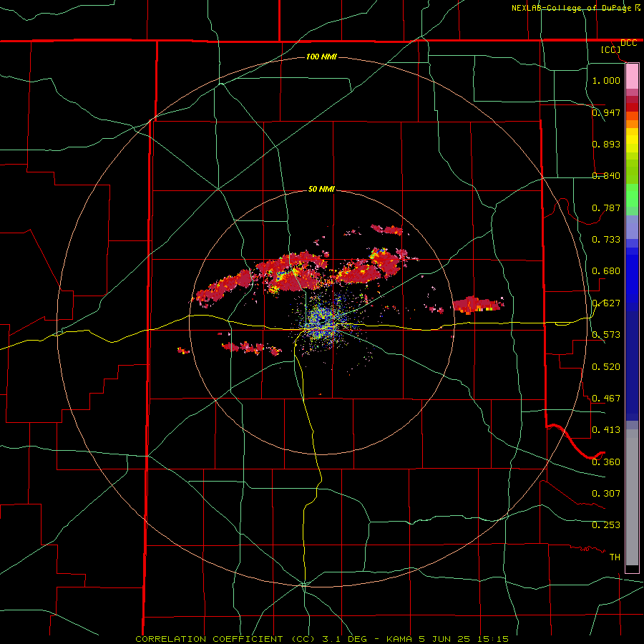Click the 0.947 scale value

(606, 112)
